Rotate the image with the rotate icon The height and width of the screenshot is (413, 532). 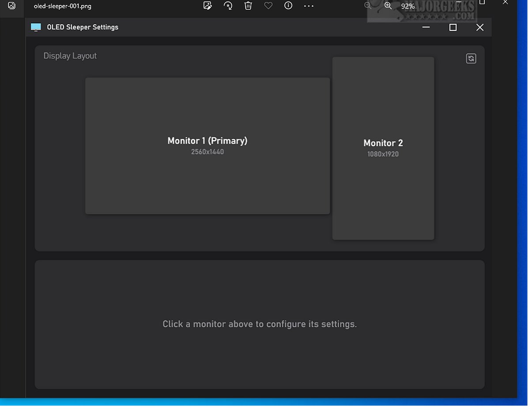click(228, 6)
